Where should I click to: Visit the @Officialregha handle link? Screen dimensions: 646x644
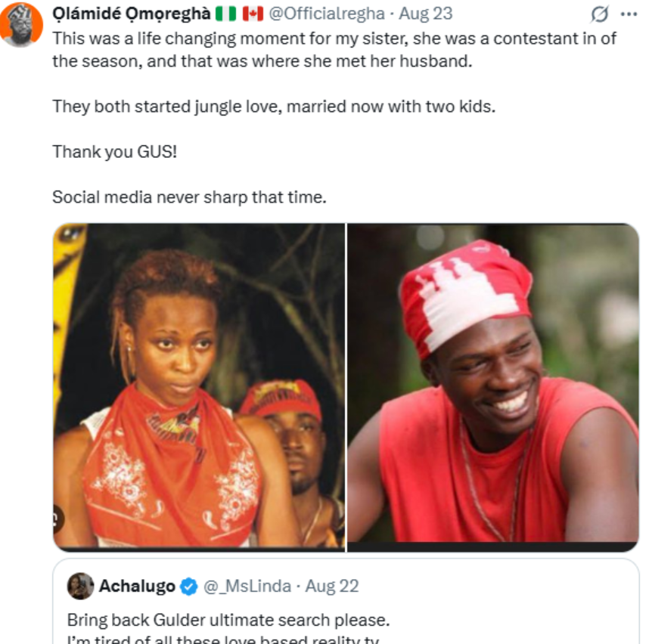click(x=326, y=14)
